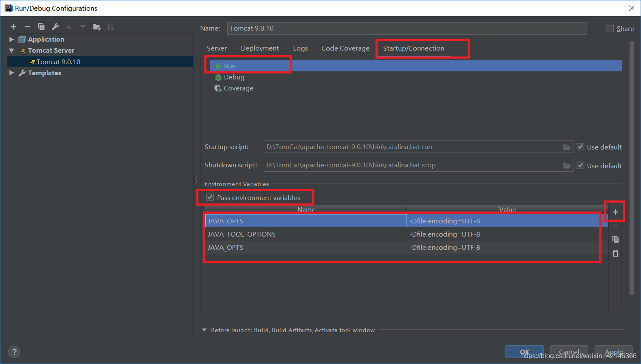
Task: Toggle the Share checkbox
Action: [610, 28]
